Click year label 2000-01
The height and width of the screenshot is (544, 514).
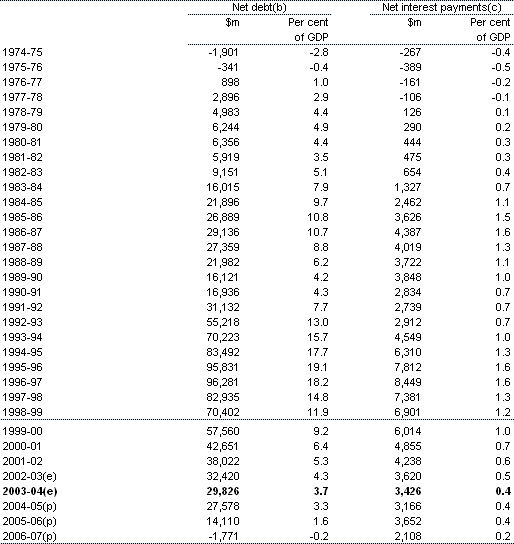tap(22, 446)
